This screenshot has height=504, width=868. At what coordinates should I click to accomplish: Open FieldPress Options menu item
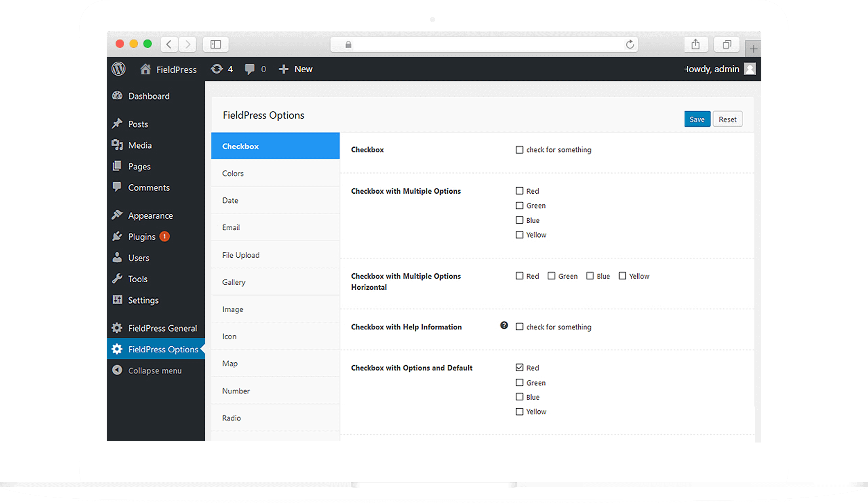pos(156,349)
